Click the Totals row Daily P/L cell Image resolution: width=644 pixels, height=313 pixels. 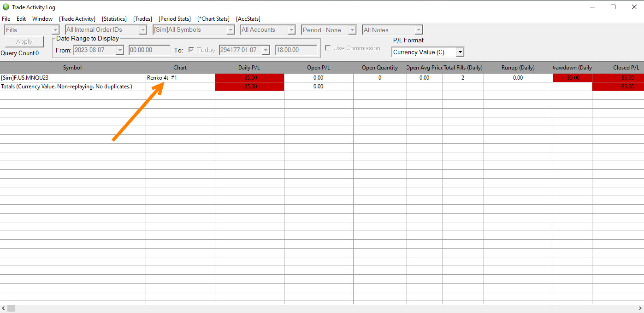pos(249,87)
